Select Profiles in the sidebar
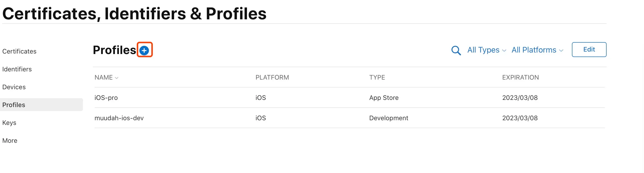644x173 pixels. click(14, 105)
